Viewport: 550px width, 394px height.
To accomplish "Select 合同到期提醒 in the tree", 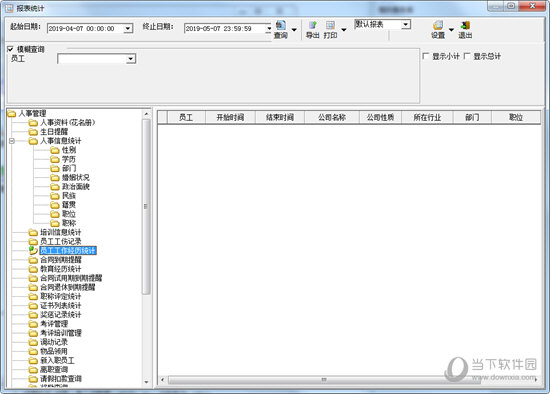I will [x=55, y=260].
